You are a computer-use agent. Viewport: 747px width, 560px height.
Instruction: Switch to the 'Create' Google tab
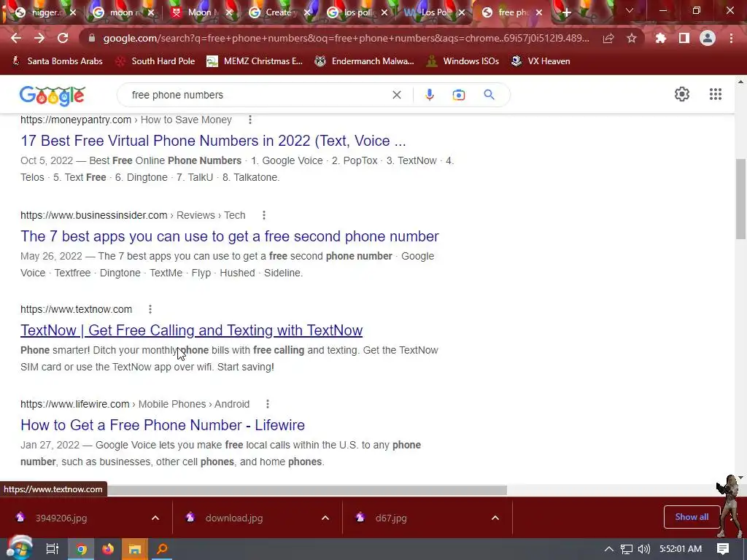click(x=278, y=13)
